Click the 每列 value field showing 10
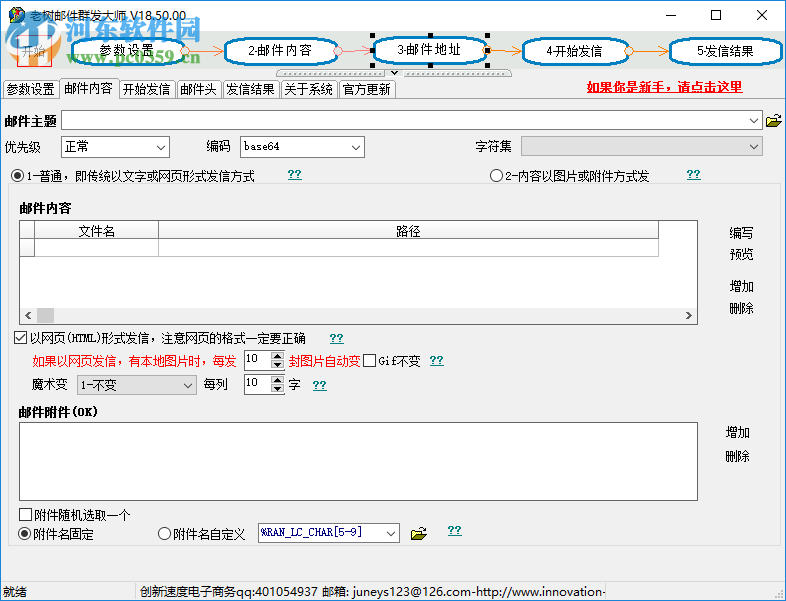This screenshot has height=601, width=786. point(258,384)
